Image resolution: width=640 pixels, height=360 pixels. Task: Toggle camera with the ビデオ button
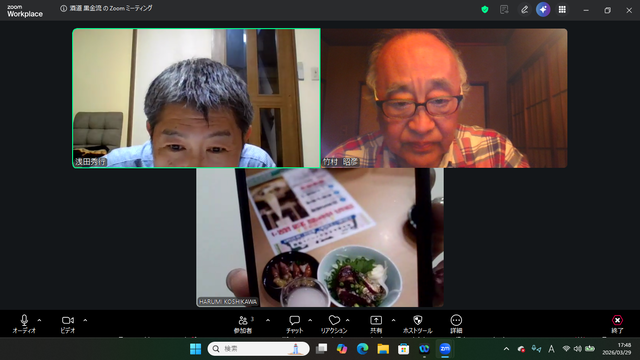tap(68, 324)
